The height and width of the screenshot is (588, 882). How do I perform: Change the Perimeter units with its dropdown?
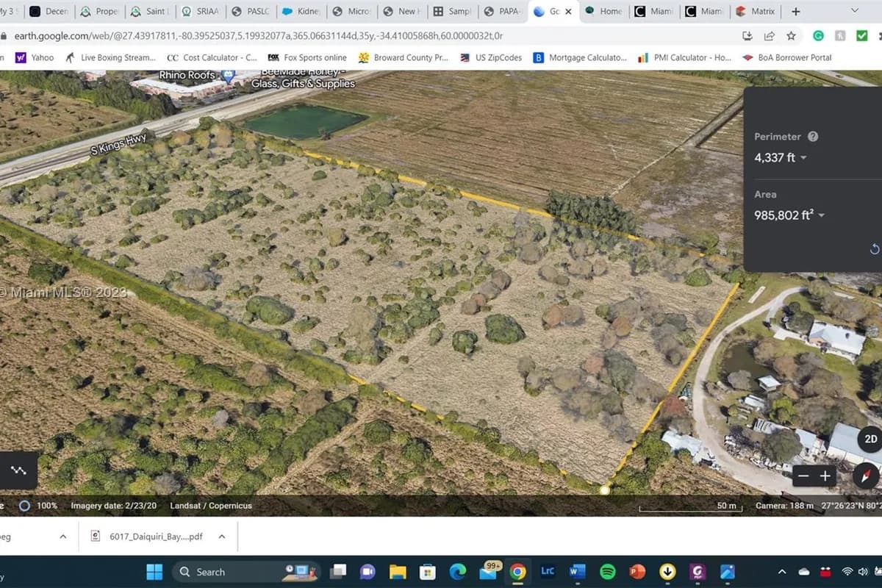(803, 157)
